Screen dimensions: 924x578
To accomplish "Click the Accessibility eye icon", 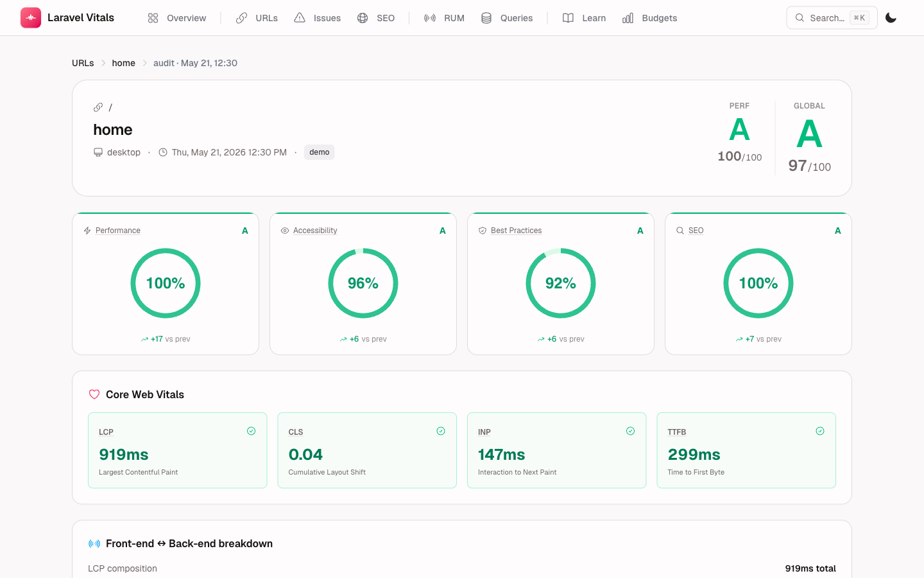I will (x=285, y=231).
